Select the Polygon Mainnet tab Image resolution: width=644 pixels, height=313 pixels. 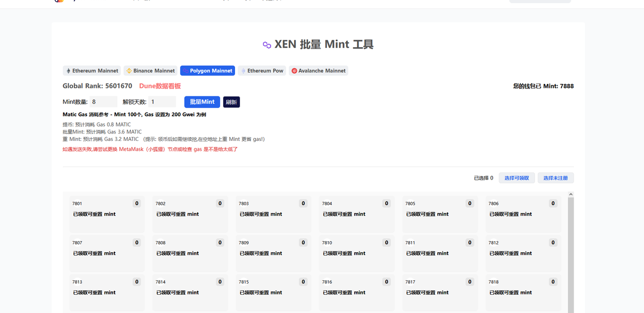(x=208, y=71)
